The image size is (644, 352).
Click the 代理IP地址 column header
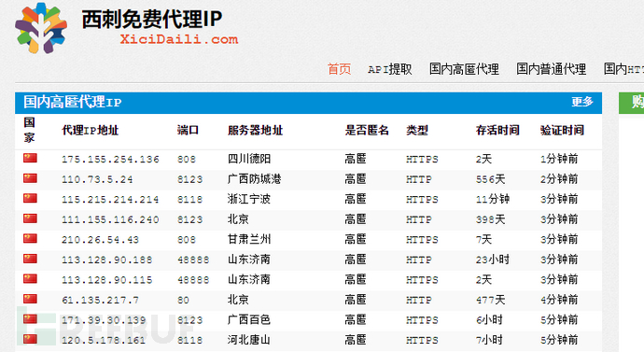(x=90, y=130)
